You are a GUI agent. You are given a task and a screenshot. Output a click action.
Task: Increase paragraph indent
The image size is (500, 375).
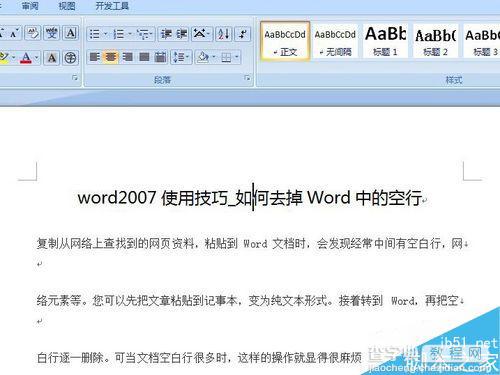click(x=181, y=34)
